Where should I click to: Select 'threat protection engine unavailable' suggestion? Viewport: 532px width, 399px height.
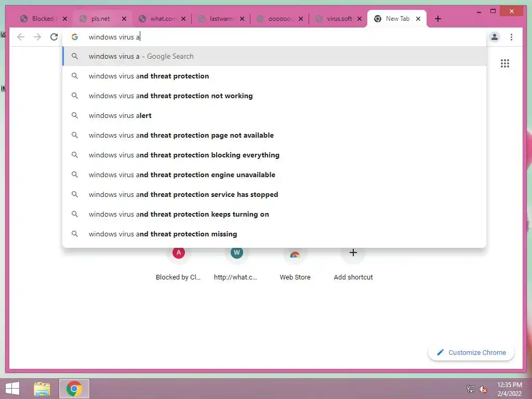pyautogui.click(x=274, y=175)
